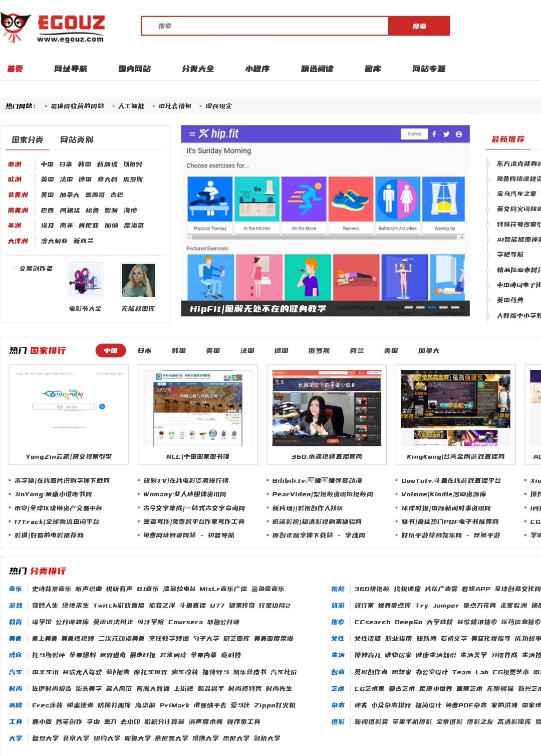Click the user profile icon in the hip.fit banner

click(458, 134)
